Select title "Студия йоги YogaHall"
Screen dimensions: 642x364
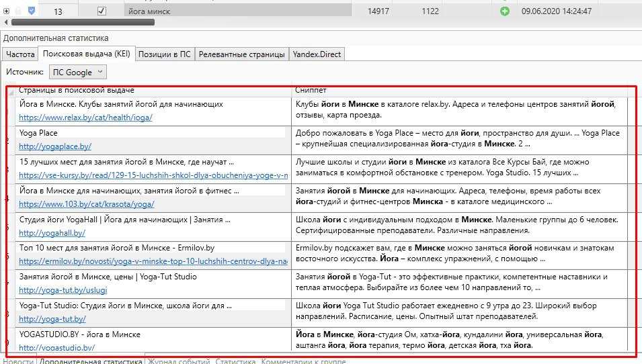coord(125,219)
